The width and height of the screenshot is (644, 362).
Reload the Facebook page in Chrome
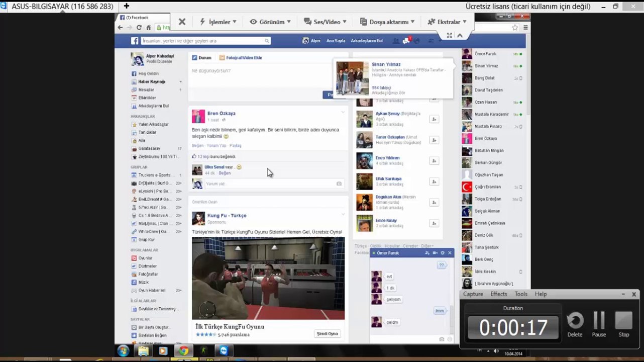click(x=139, y=27)
